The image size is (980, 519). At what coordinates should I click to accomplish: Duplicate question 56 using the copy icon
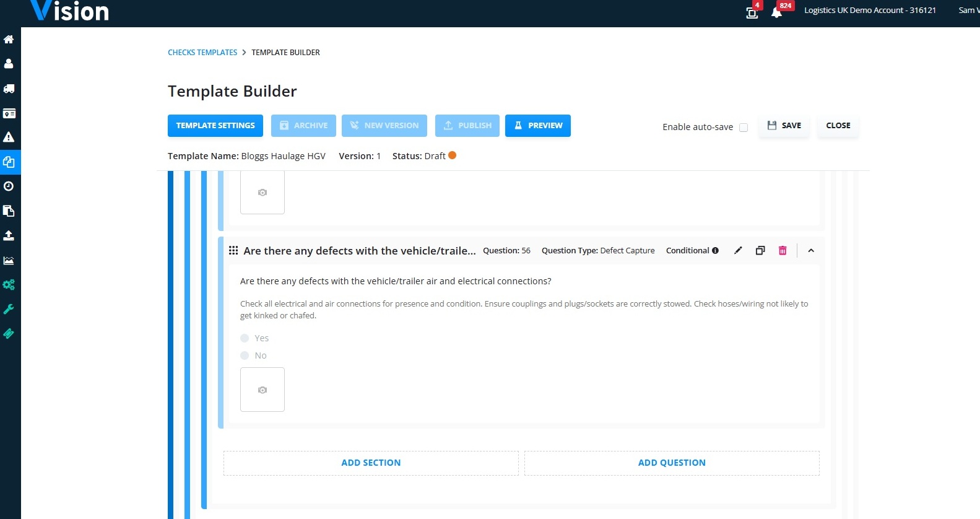click(x=760, y=251)
